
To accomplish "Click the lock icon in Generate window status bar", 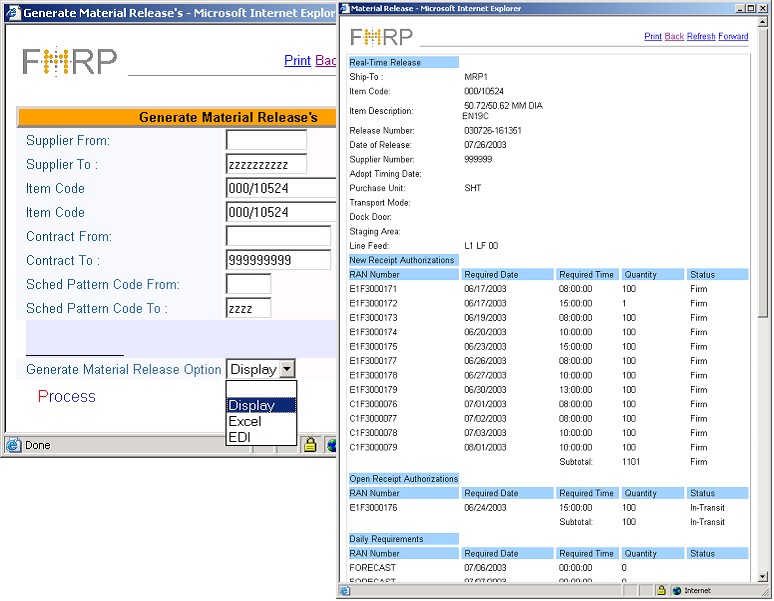I will [x=310, y=445].
